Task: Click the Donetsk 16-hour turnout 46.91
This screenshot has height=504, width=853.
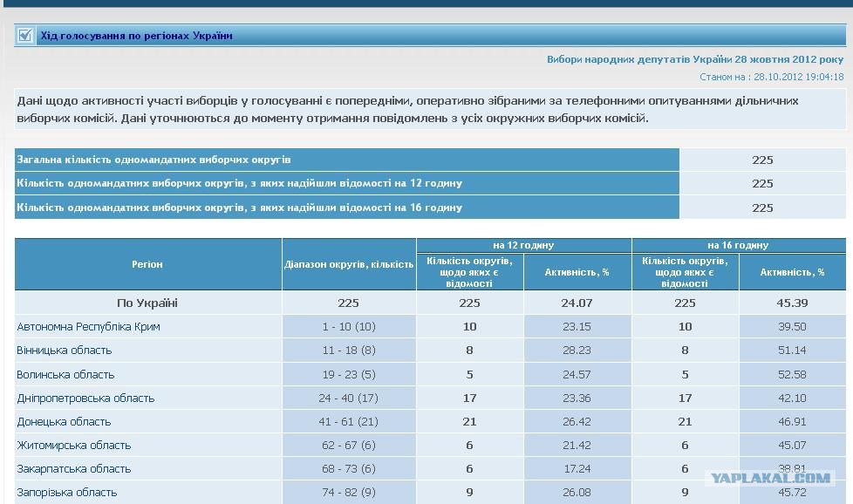Action: coord(792,422)
